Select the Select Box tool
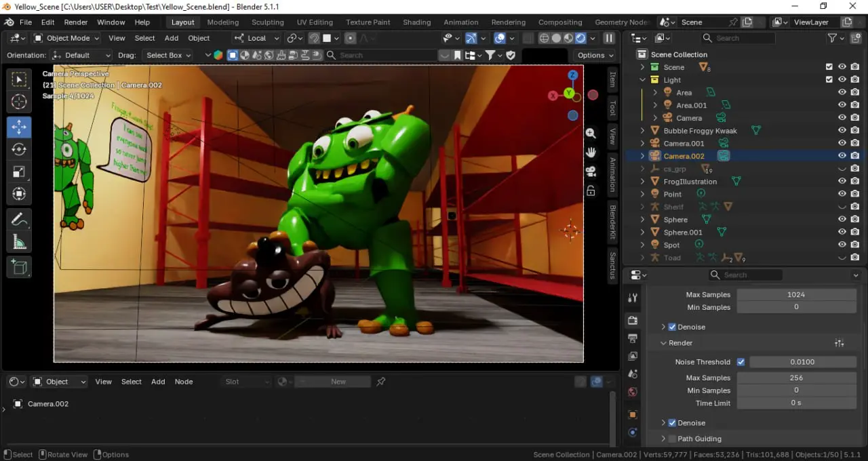 (19, 80)
